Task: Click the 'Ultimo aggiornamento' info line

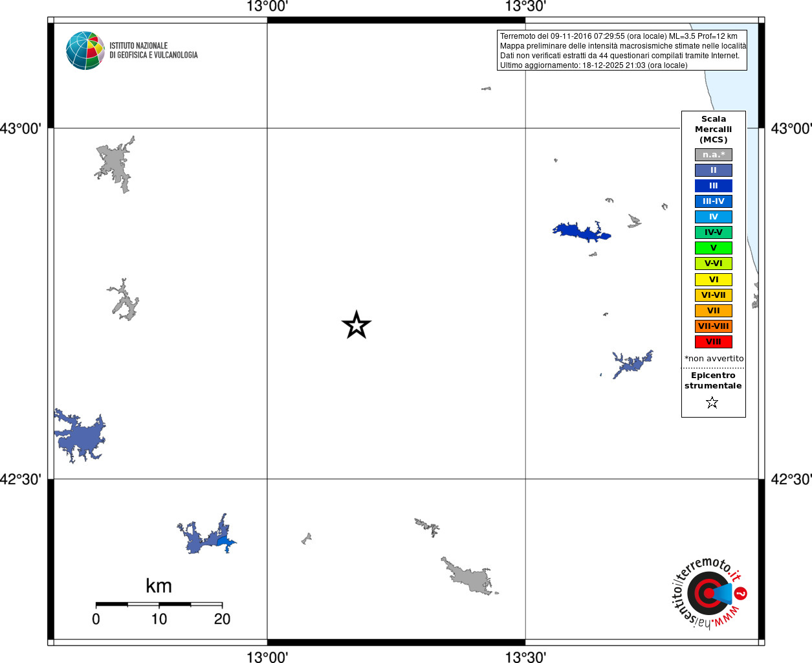Action: point(594,65)
